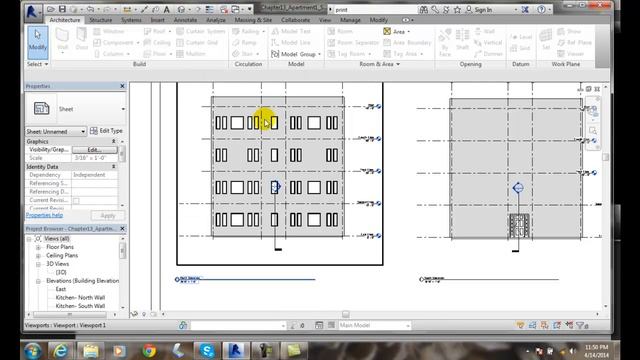Open the Model Group dropdown arrow

click(319, 54)
